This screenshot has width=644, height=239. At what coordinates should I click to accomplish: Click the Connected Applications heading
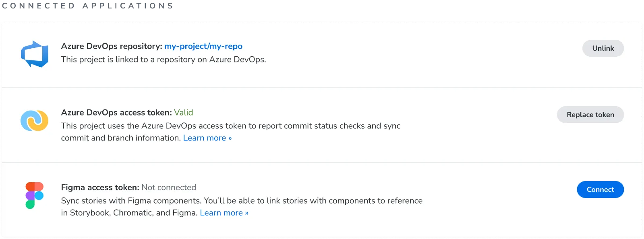point(87,6)
